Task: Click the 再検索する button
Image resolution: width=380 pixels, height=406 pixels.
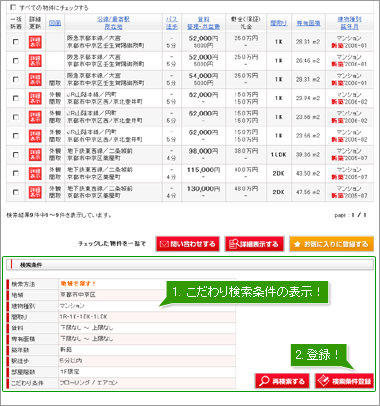Action: pos(282,381)
